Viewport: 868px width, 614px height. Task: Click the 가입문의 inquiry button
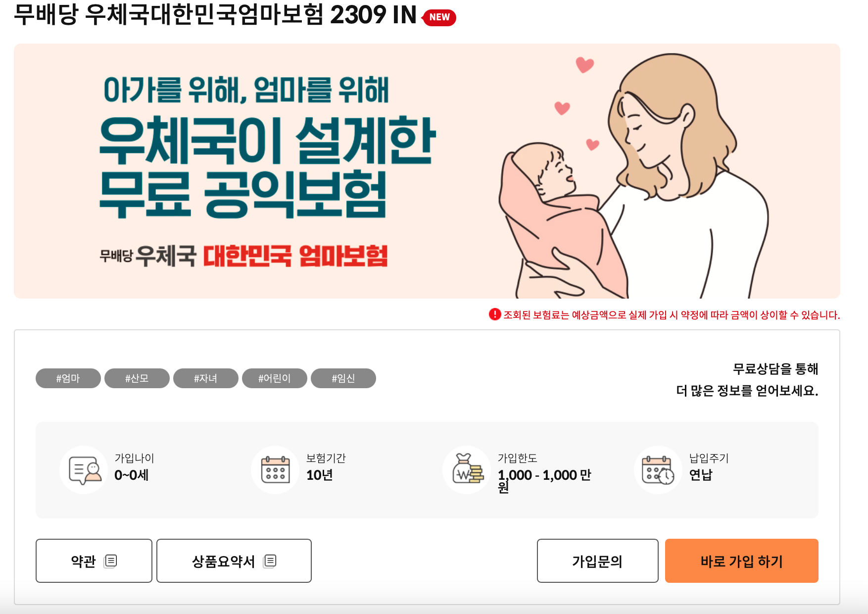click(x=598, y=561)
